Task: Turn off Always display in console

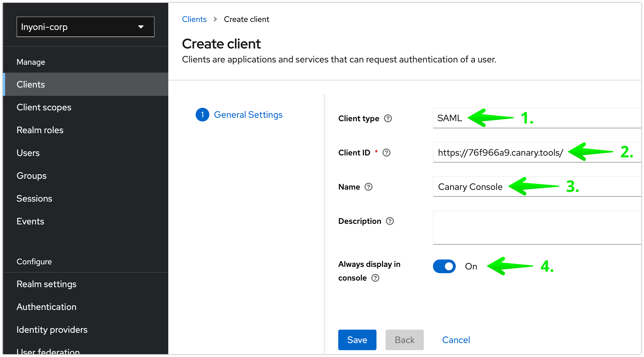Action: click(x=444, y=266)
